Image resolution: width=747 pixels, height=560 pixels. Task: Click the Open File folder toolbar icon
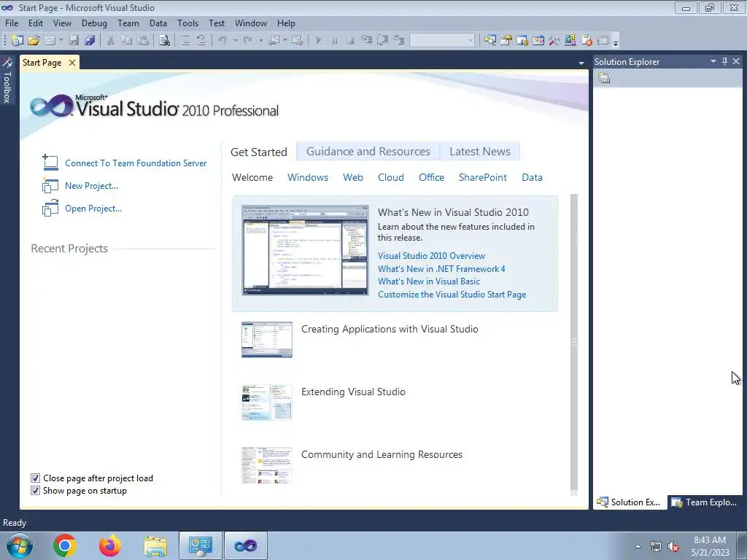pyautogui.click(x=34, y=41)
